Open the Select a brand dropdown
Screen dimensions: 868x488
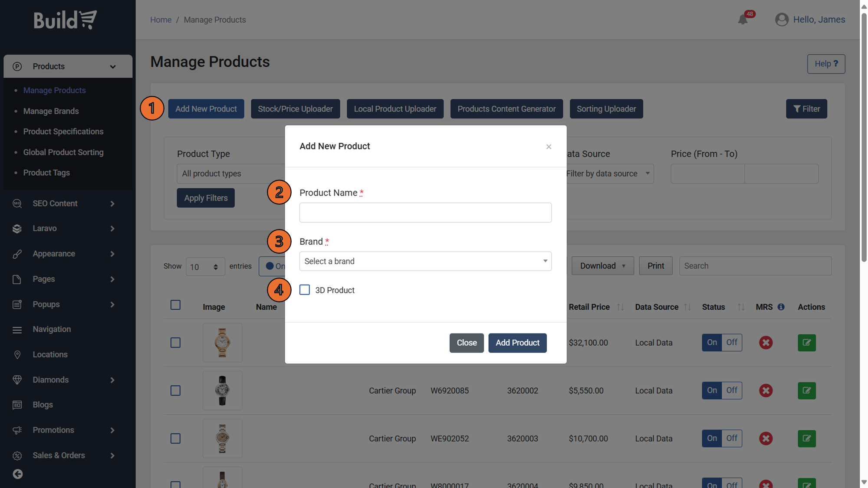pos(425,261)
